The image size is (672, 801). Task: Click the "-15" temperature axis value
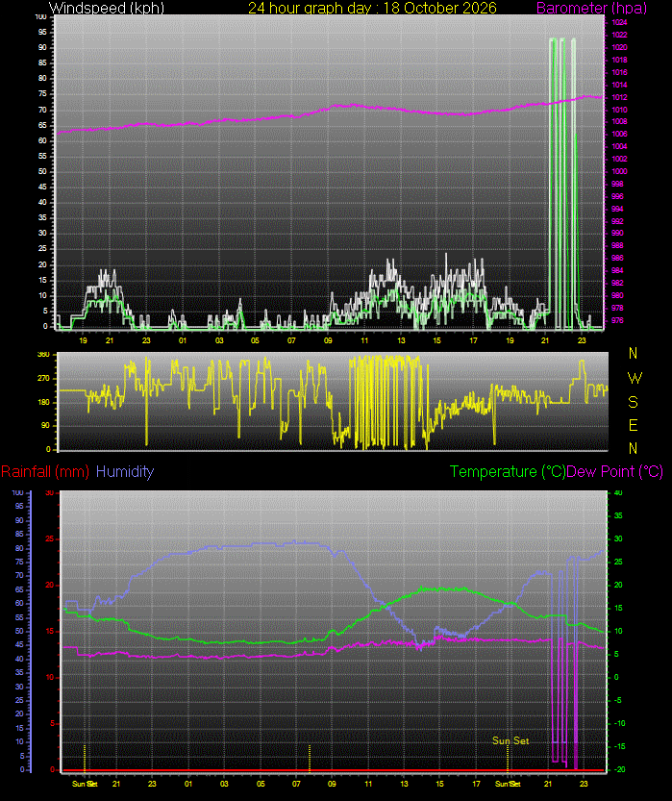(x=619, y=746)
